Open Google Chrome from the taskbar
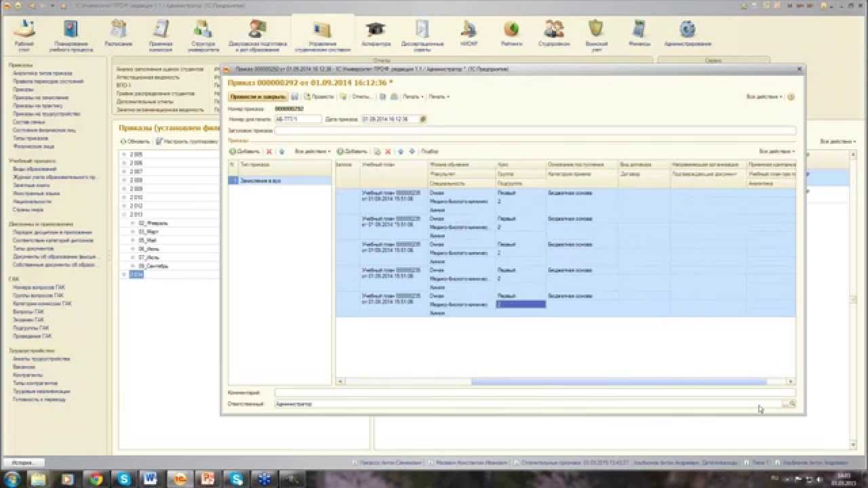Screen dimensions: 868x488 (x=96, y=479)
